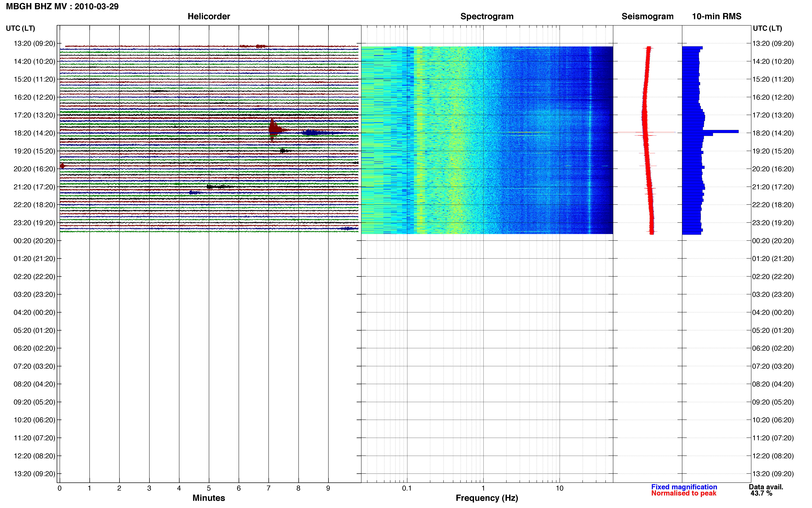The height and width of the screenshot is (508, 812).
Task: Click left axis label '14:20 (10:20)'
Action: 34,62
